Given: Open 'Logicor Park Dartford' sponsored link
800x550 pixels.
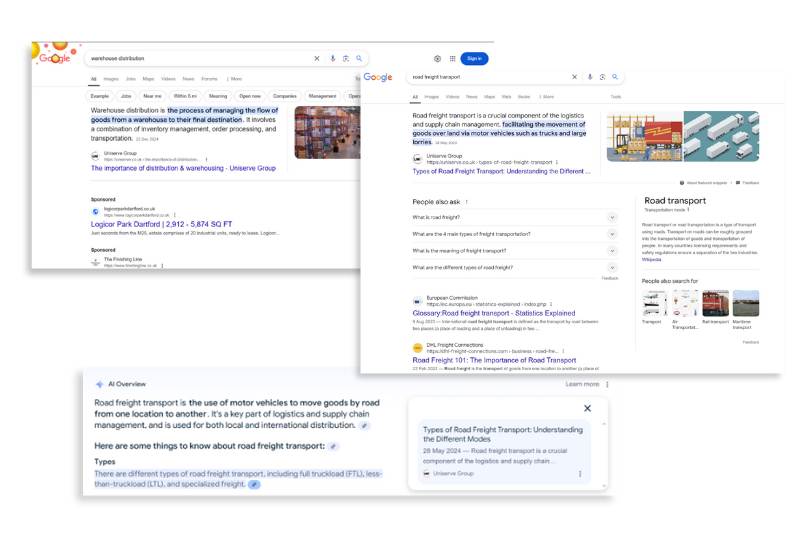Looking at the screenshot, I should [x=161, y=224].
